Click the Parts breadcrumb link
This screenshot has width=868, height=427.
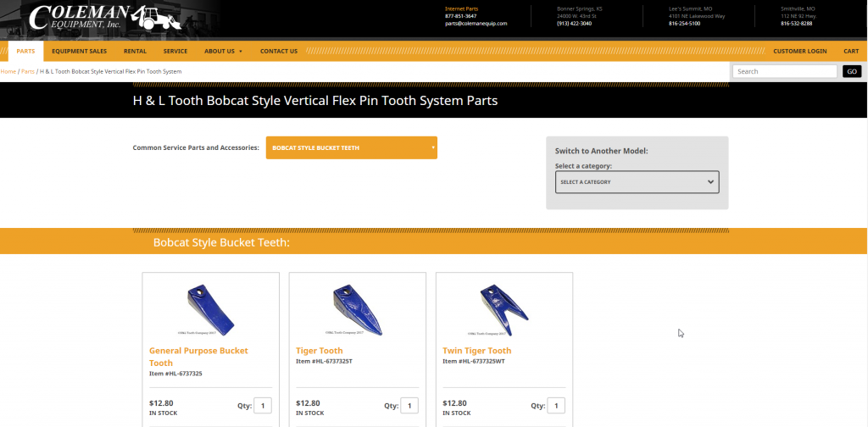pyautogui.click(x=28, y=71)
